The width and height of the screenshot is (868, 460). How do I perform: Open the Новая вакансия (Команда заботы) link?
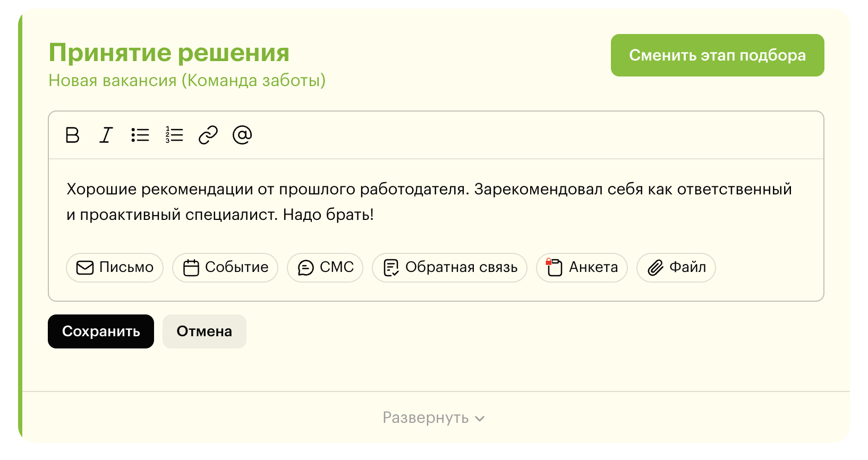pyautogui.click(x=187, y=80)
